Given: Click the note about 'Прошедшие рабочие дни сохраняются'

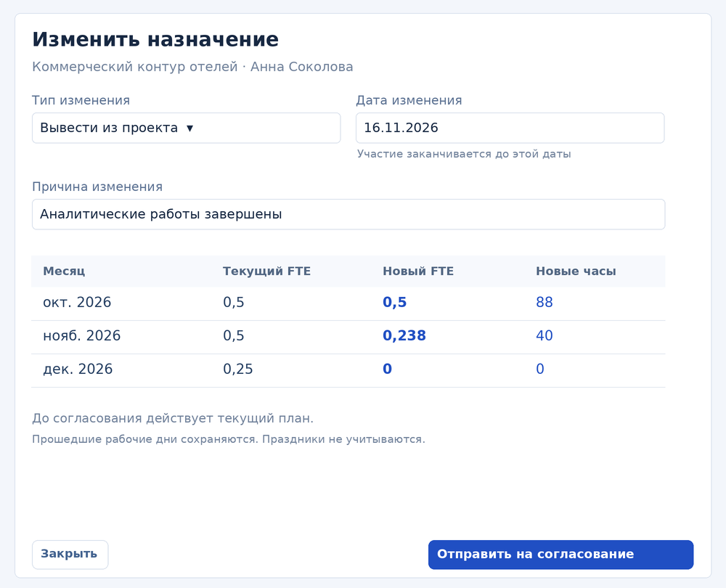Looking at the screenshot, I should (x=229, y=439).
